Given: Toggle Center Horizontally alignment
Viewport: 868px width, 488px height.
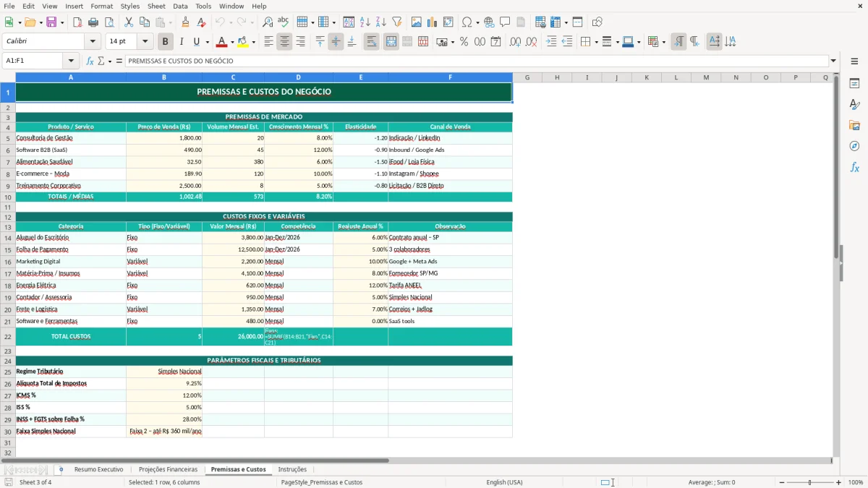Looking at the screenshot, I should 284,42.
